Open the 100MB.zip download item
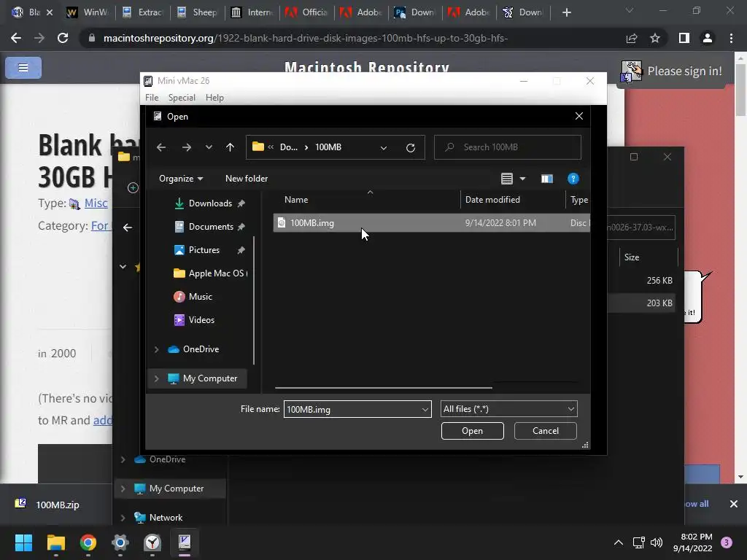This screenshot has height=560, width=747. [57, 505]
